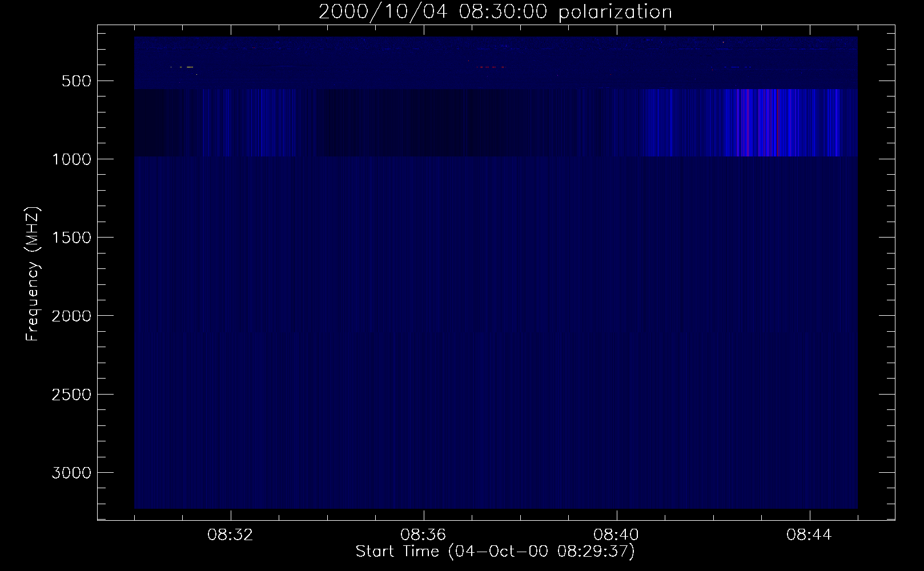Screen dimensions: 924x571
Task: Click the 08:36 time tick label
Action: pos(424,536)
